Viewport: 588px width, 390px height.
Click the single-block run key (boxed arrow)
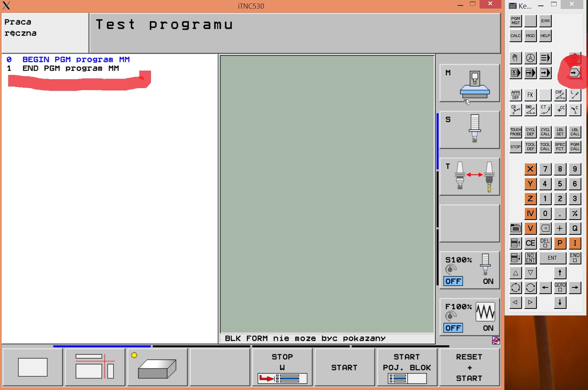point(530,73)
